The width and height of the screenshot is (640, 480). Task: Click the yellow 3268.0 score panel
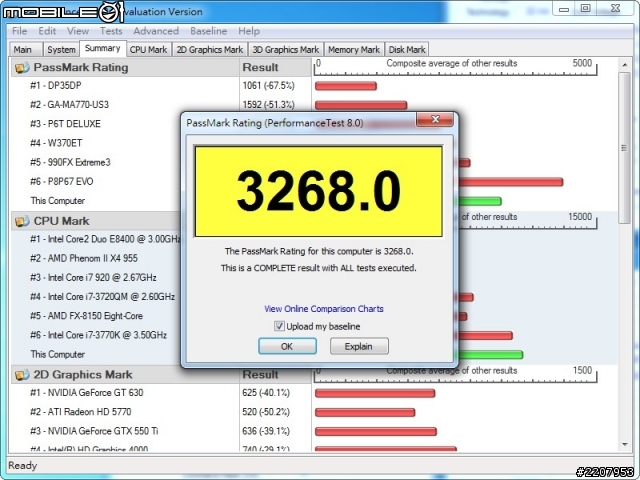tap(319, 191)
